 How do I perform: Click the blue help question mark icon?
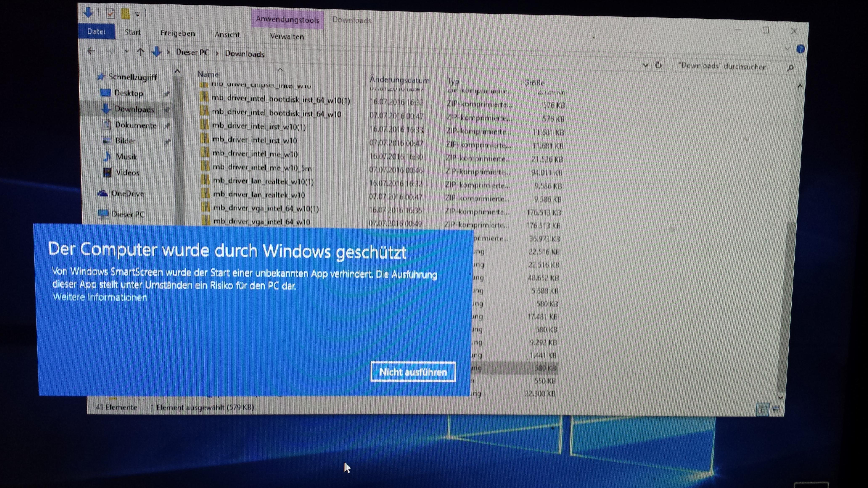tap(801, 49)
